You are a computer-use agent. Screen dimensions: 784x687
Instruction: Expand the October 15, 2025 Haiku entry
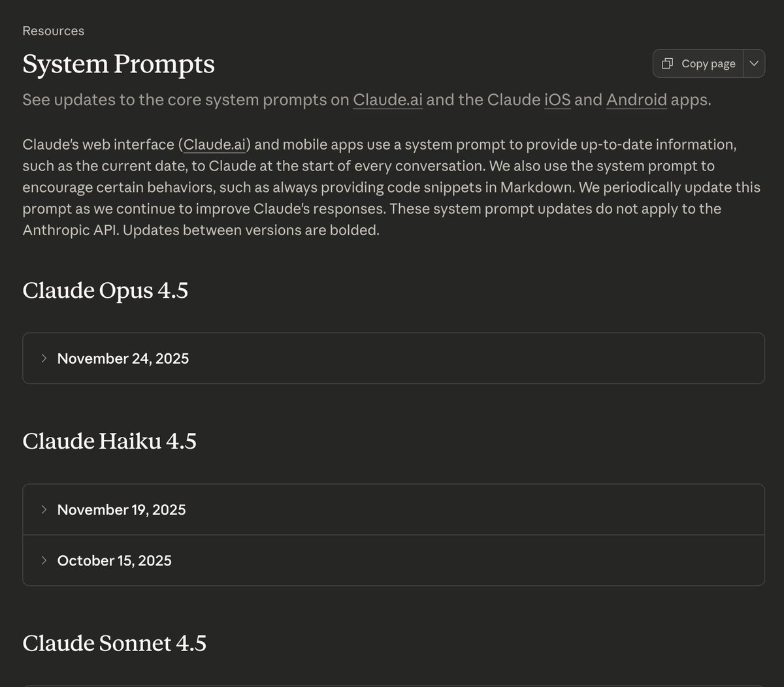click(114, 560)
